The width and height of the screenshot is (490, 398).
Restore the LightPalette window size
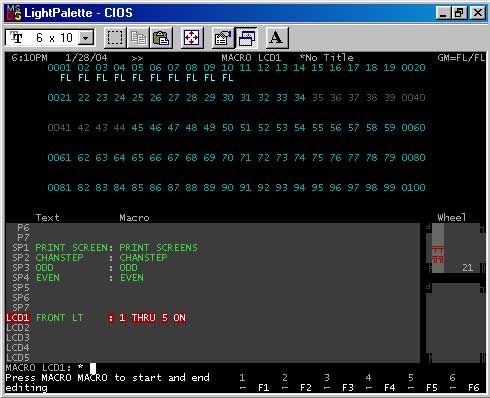459,13
